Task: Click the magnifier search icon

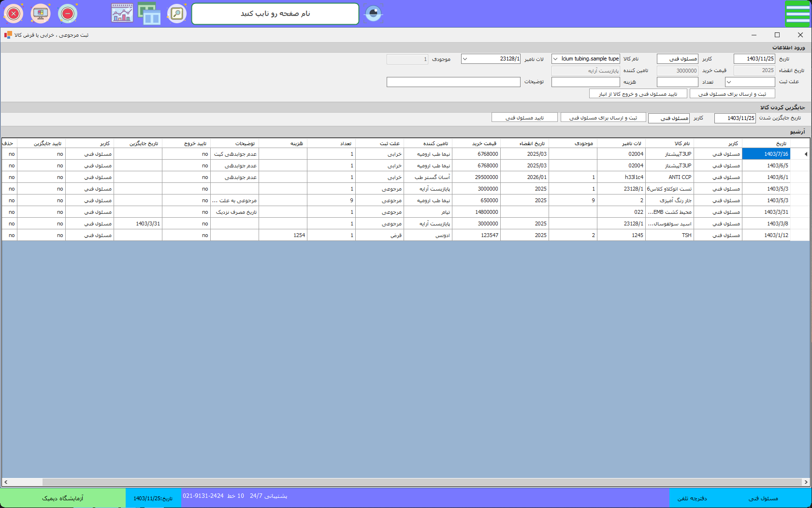Action: (177, 14)
